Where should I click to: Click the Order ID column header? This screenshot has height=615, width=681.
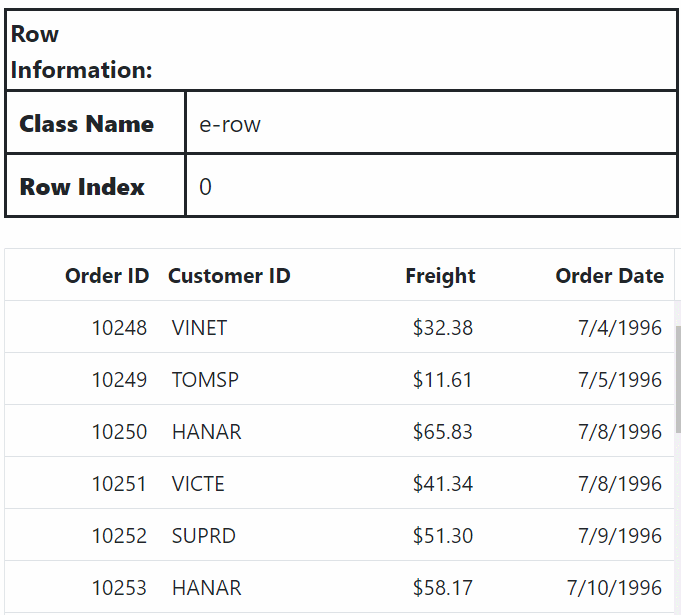click(x=107, y=276)
